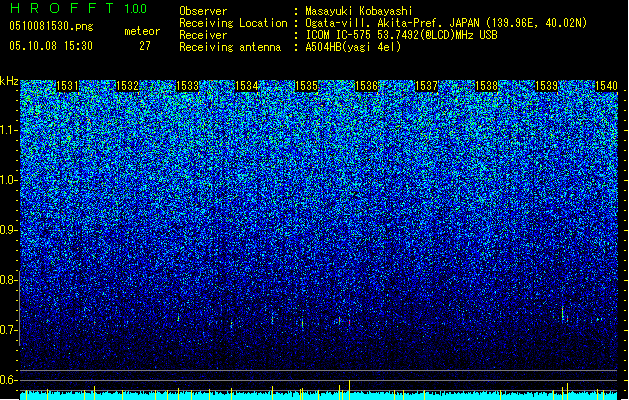The width and height of the screenshot is (629, 400).
Task: Click the Observer label
Action: click(x=203, y=11)
